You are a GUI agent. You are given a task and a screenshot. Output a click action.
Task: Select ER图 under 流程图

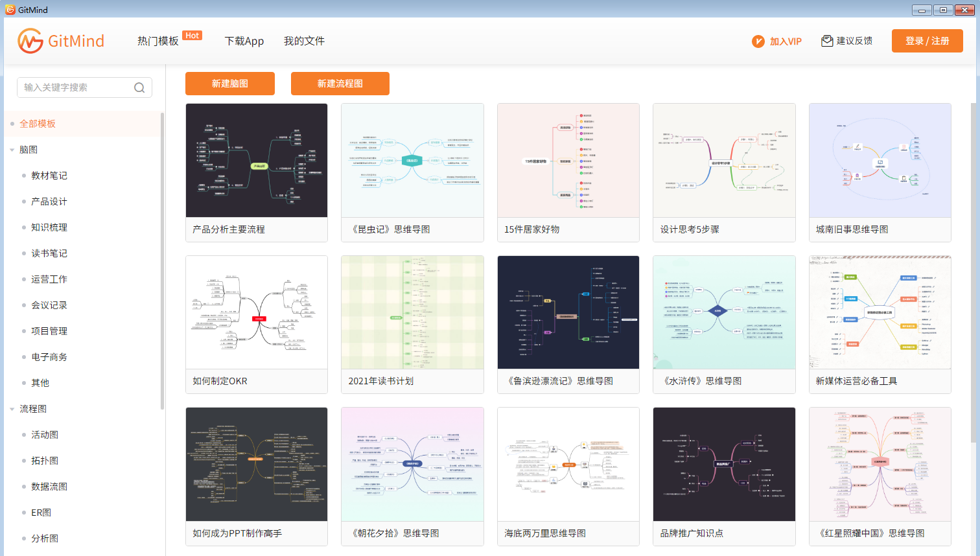(x=41, y=513)
